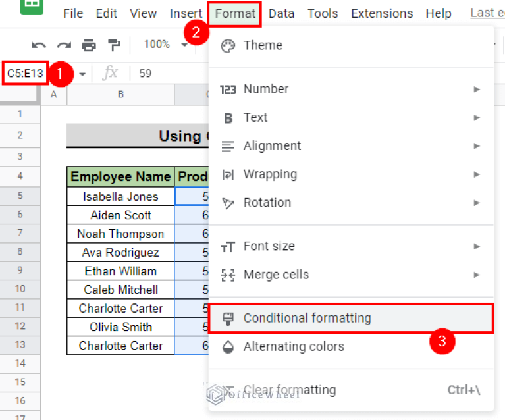Click the print icon
Viewport: 505px width, 420px height.
[89, 45]
